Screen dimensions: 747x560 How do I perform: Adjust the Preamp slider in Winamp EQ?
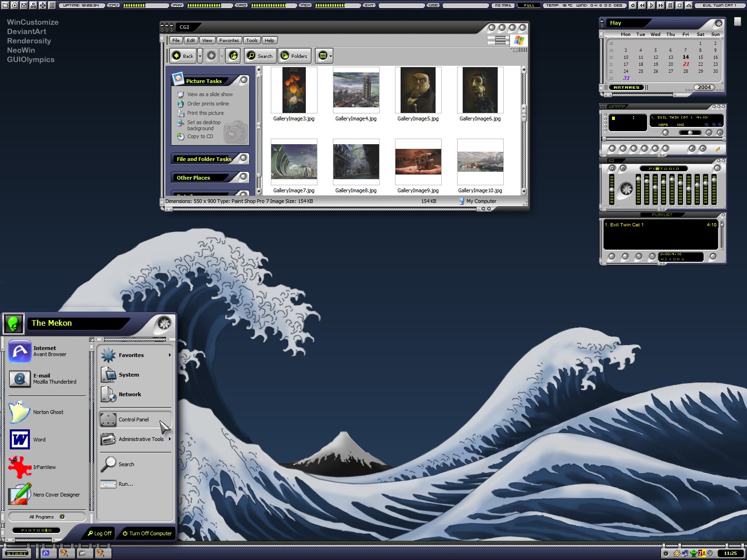(x=612, y=189)
